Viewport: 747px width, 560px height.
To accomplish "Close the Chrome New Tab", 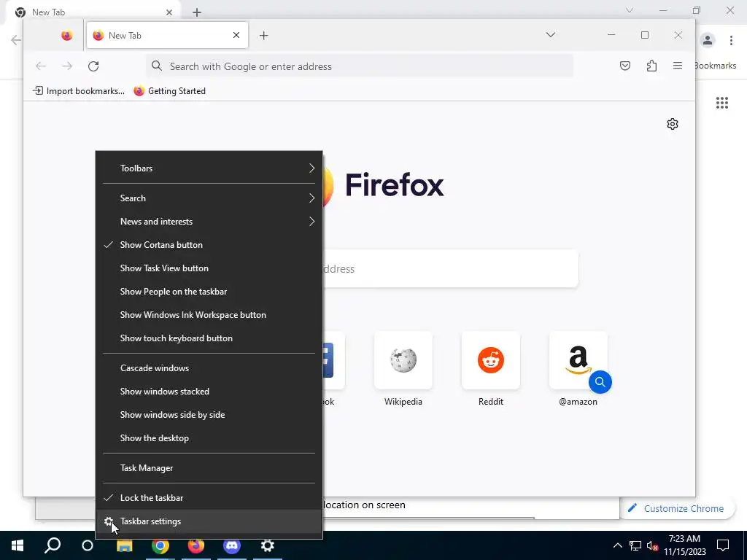I will click(x=169, y=12).
